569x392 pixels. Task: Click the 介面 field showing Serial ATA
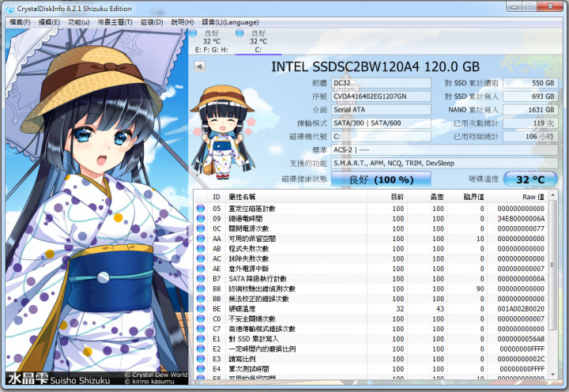381,110
